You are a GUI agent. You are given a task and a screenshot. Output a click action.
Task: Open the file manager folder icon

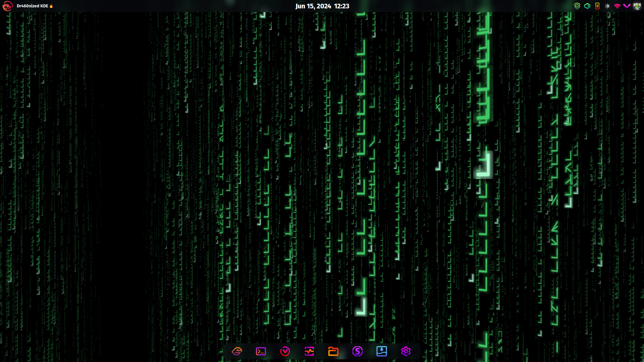(x=333, y=351)
